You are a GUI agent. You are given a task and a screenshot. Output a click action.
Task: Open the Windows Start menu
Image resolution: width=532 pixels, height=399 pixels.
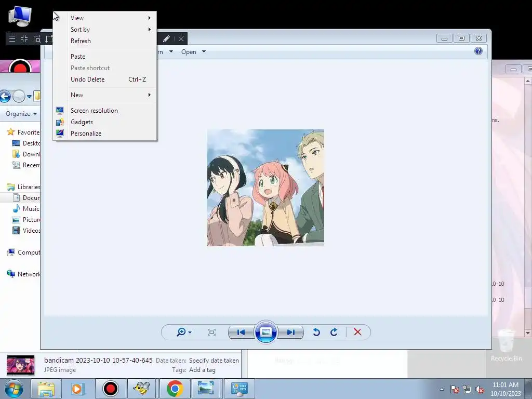click(14, 389)
